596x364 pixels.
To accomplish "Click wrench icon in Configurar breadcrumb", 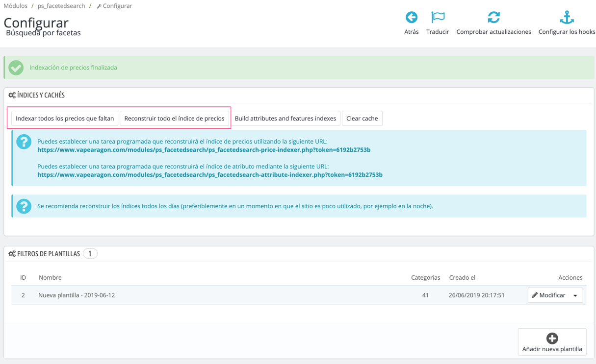I will tap(99, 6).
